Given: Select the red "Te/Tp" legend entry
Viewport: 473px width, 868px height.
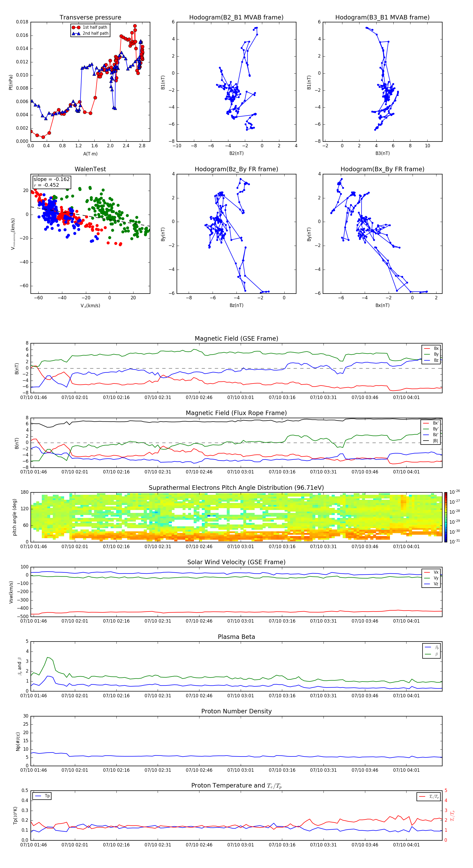Looking at the screenshot, I should (x=429, y=796).
